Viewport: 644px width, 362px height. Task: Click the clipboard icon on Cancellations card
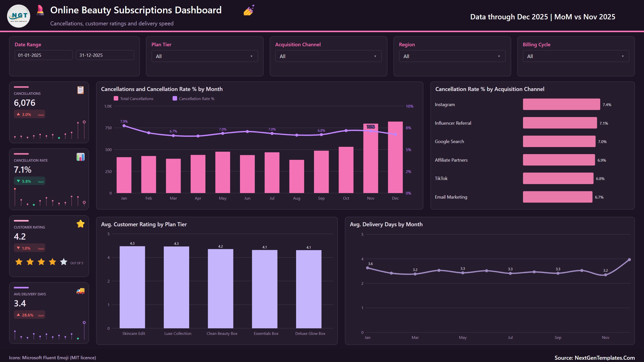pyautogui.click(x=80, y=90)
